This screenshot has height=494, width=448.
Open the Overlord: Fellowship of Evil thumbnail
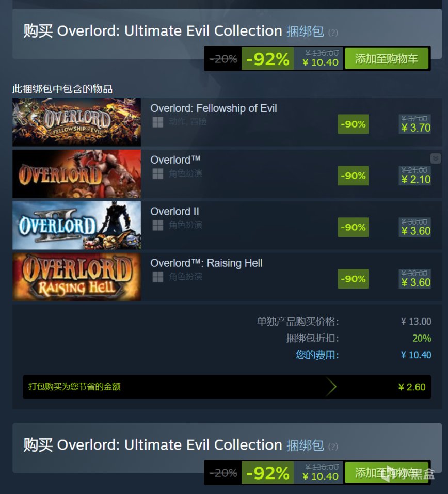click(x=76, y=122)
